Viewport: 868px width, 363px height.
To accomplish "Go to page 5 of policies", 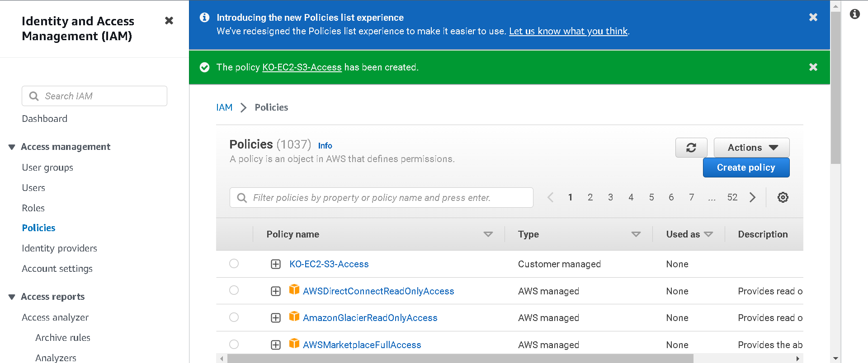I will pyautogui.click(x=651, y=197).
